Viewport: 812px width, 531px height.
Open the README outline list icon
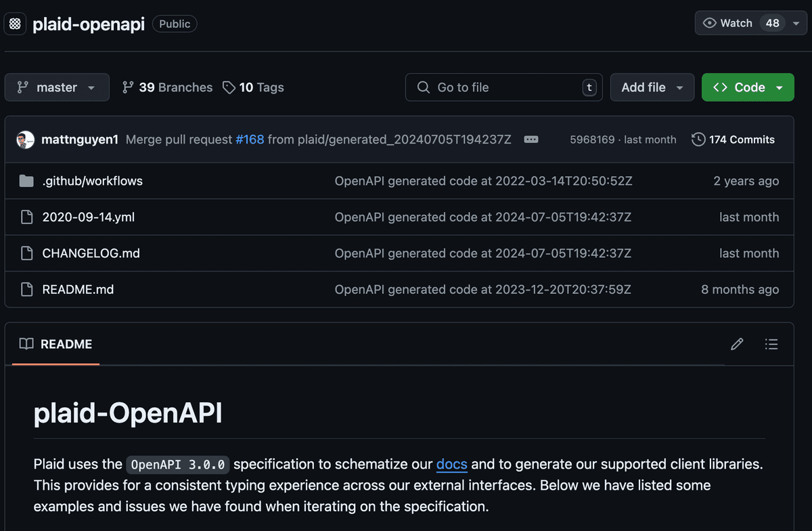771,344
